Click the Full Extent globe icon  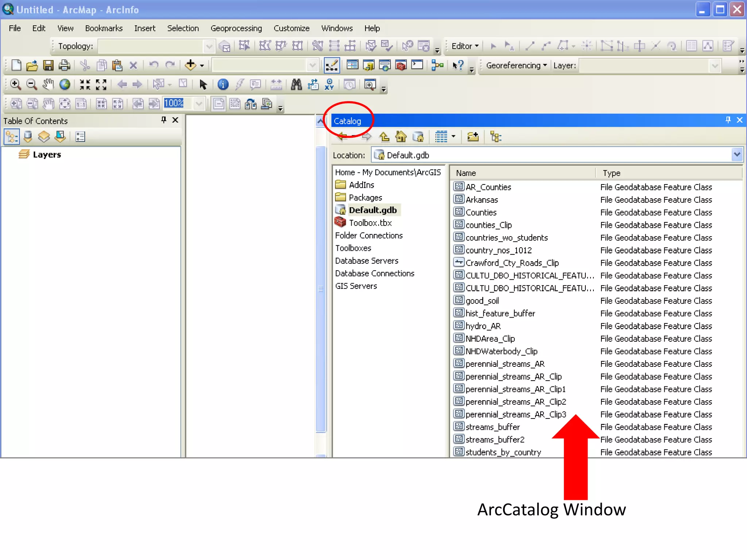click(x=65, y=85)
